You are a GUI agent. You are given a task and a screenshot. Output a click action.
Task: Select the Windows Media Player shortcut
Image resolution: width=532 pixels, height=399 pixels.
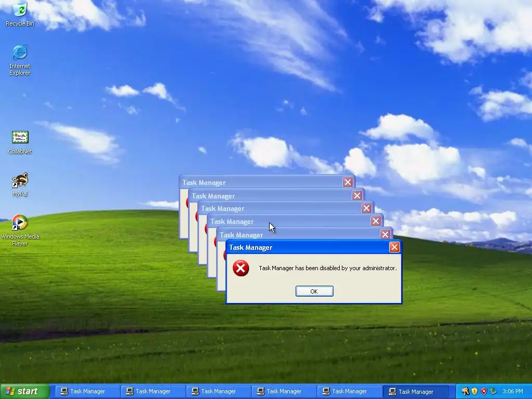pos(20,230)
